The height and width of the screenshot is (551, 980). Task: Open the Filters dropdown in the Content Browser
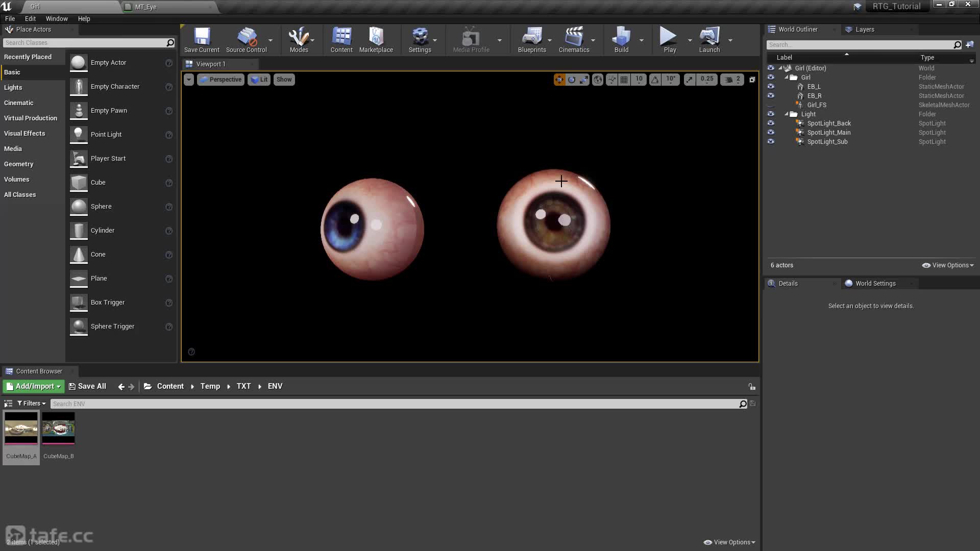32,404
